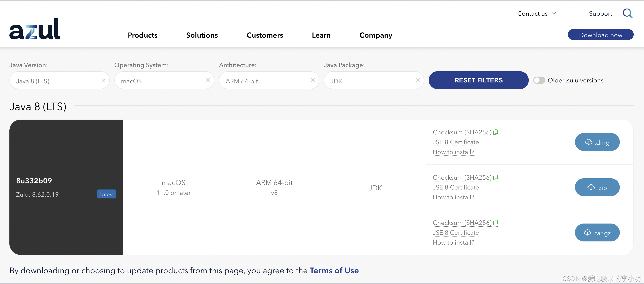Open the Solutions menu
Image resolution: width=644 pixels, height=284 pixels.
click(202, 35)
